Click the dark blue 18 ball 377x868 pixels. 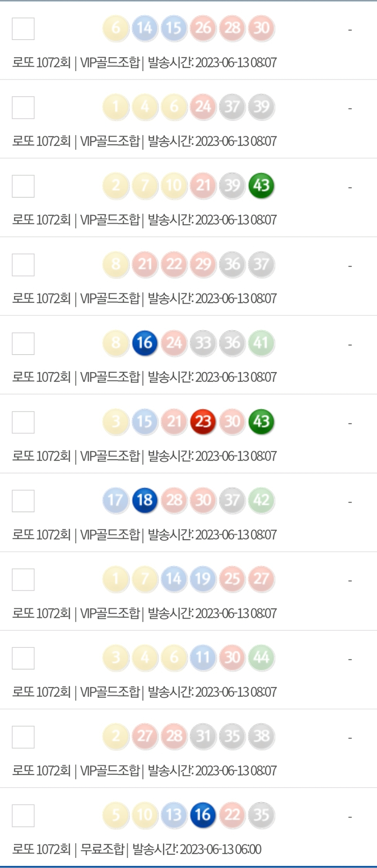click(145, 500)
